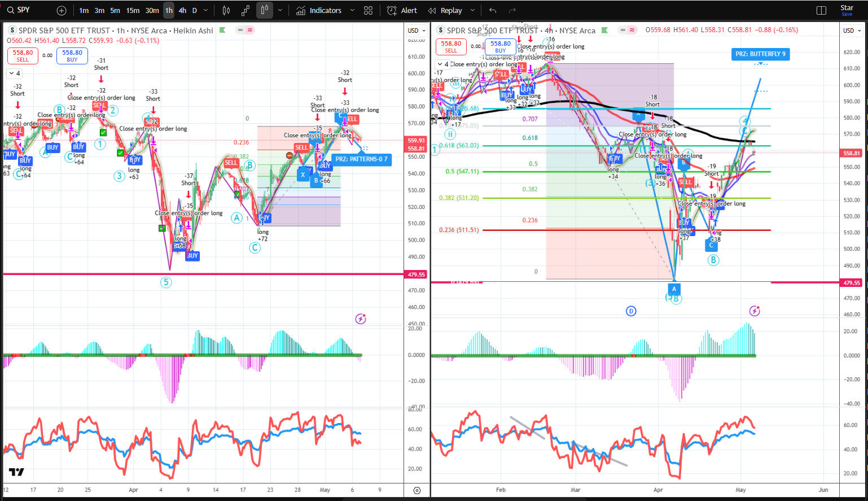Expand the Replay options dropdown arrow
This screenshot has height=501, width=868.
pos(472,11)
